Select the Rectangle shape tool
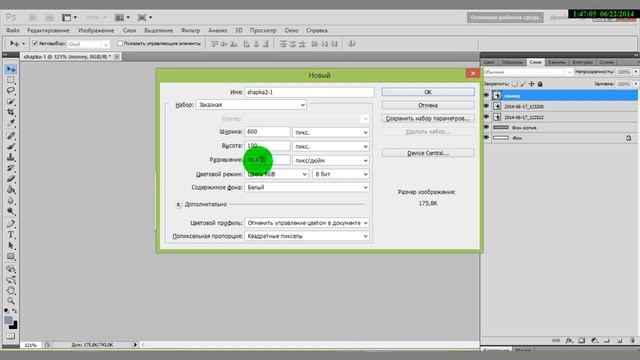Viewport: 640px width, 360px height. tap(11, 257)
